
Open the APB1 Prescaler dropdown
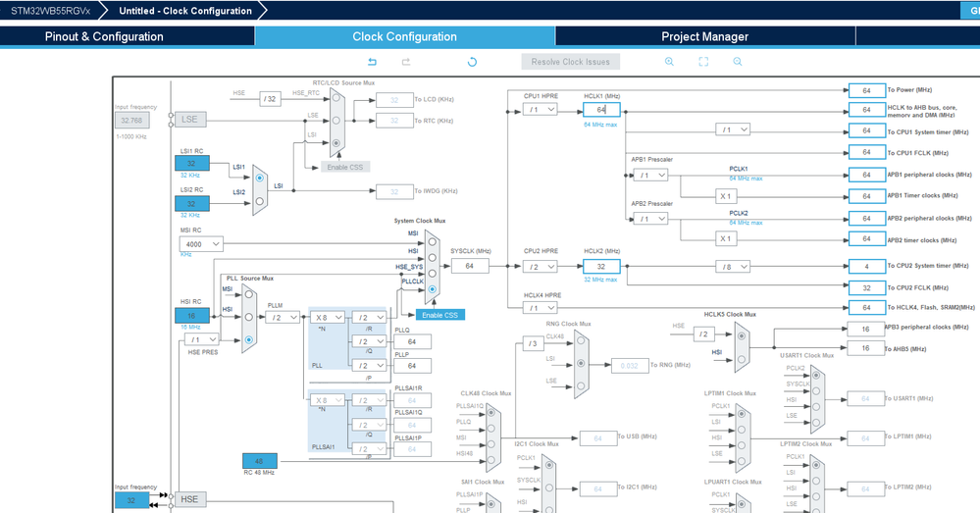(650, 175)
